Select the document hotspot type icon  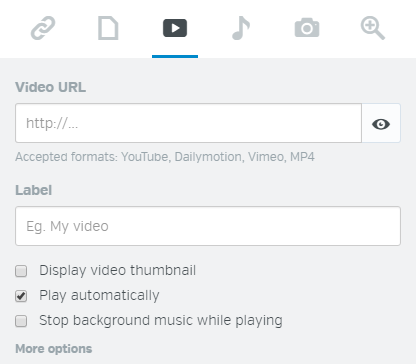[108, 29]
